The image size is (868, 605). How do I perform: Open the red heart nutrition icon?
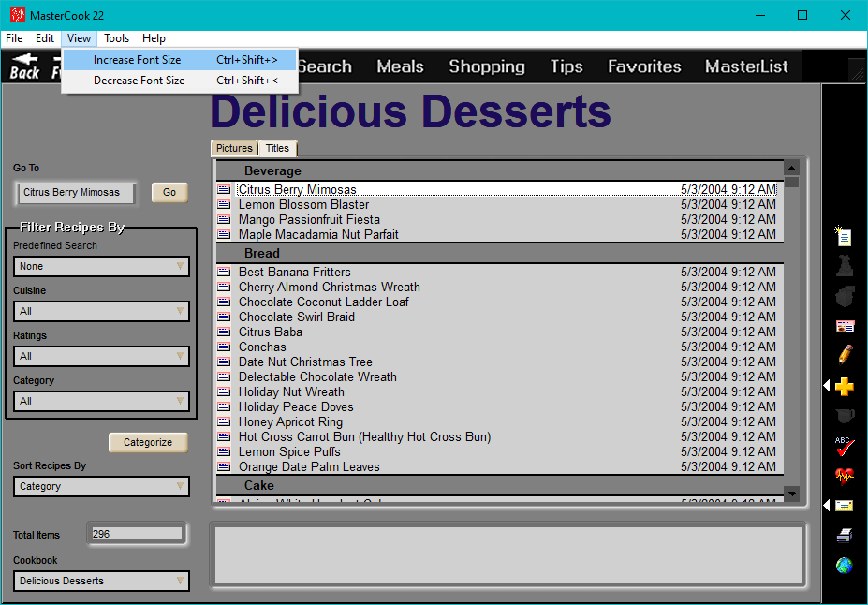pos(845,476)
